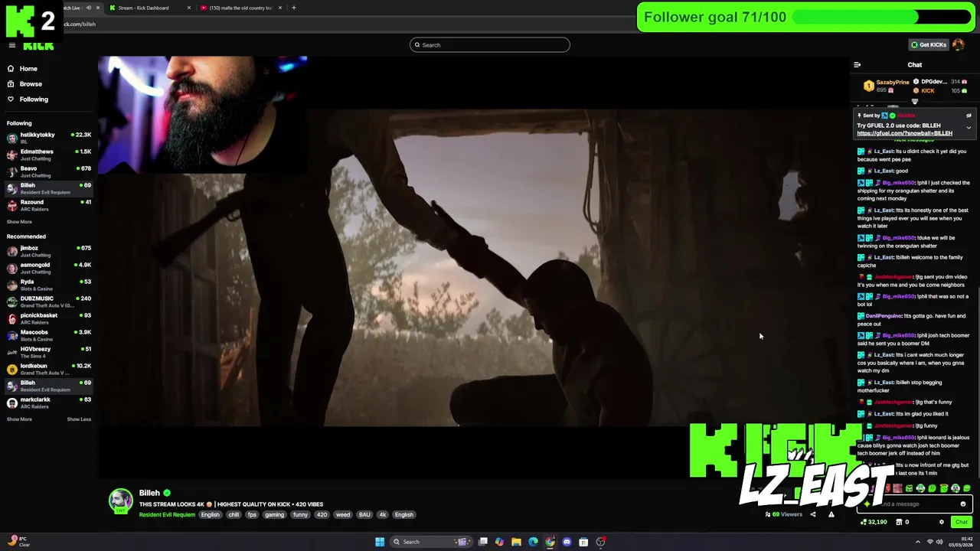The height and width of the screenshot is (551, 980).
Task: Select the chill tag
Action: 234,515
